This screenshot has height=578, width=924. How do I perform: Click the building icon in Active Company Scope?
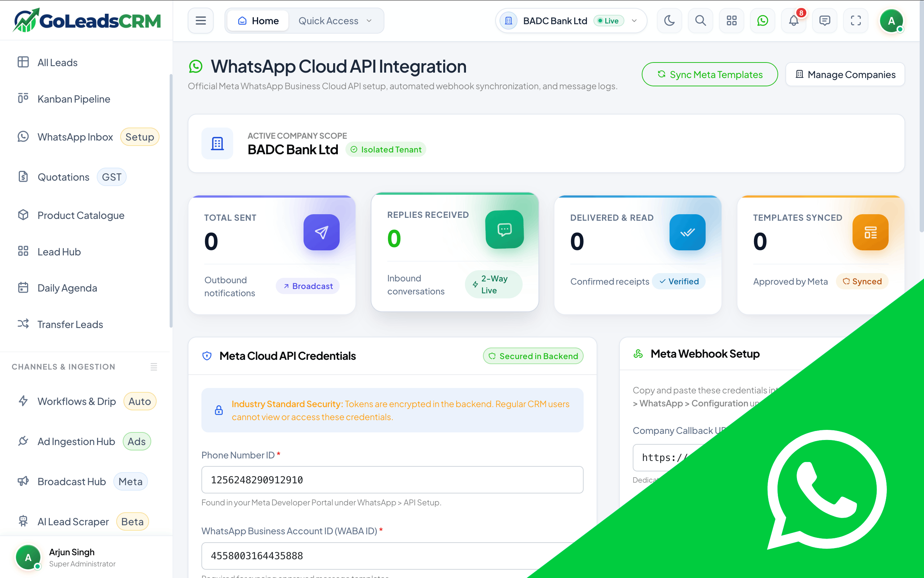[217, 143]
